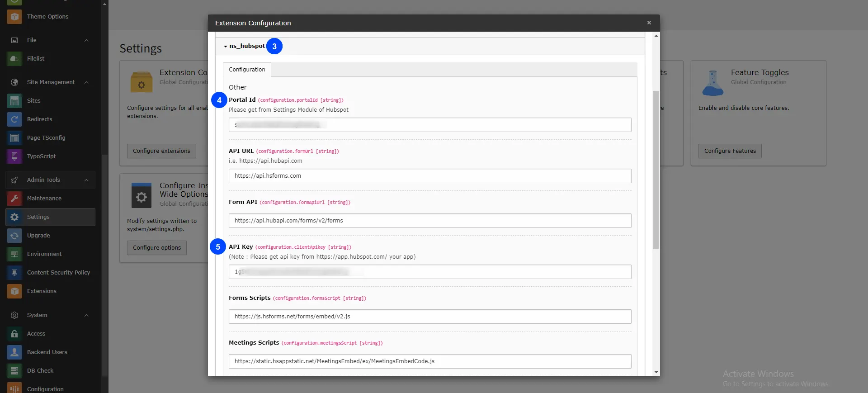Viewport: 868px width, 393px height.
Task: Open Theme Options menu entry
Action: coord(47,17)
